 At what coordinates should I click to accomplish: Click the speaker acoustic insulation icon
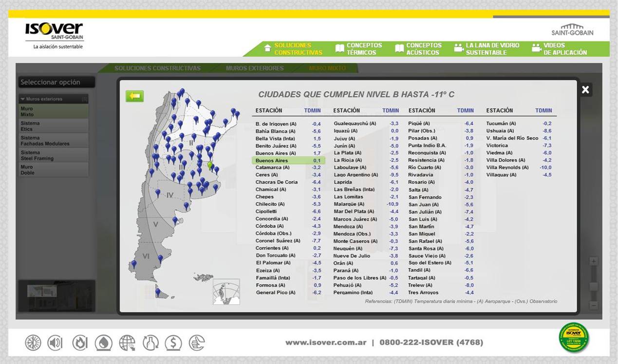click(x=55, y=343)
